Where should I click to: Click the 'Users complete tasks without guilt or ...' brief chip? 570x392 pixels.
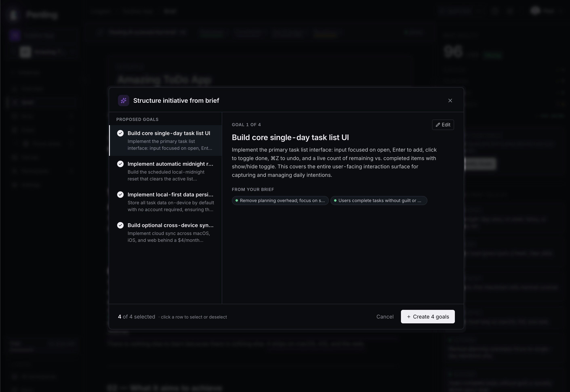point(379,200)
